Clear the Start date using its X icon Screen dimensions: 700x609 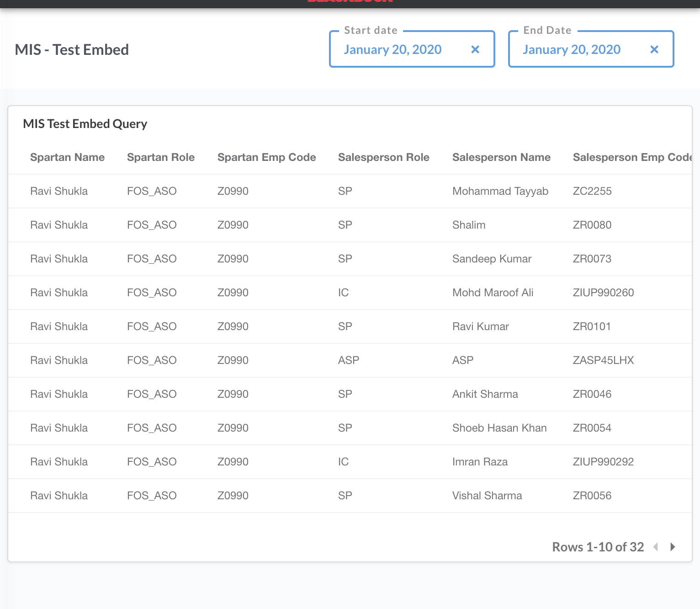click(475, 49)
